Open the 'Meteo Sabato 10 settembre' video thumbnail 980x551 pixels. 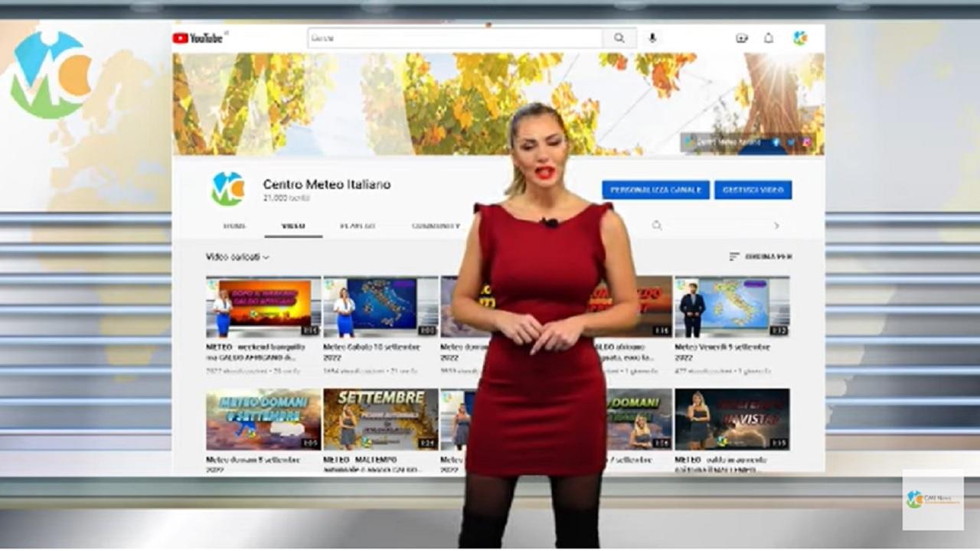[x=381, y=307]
